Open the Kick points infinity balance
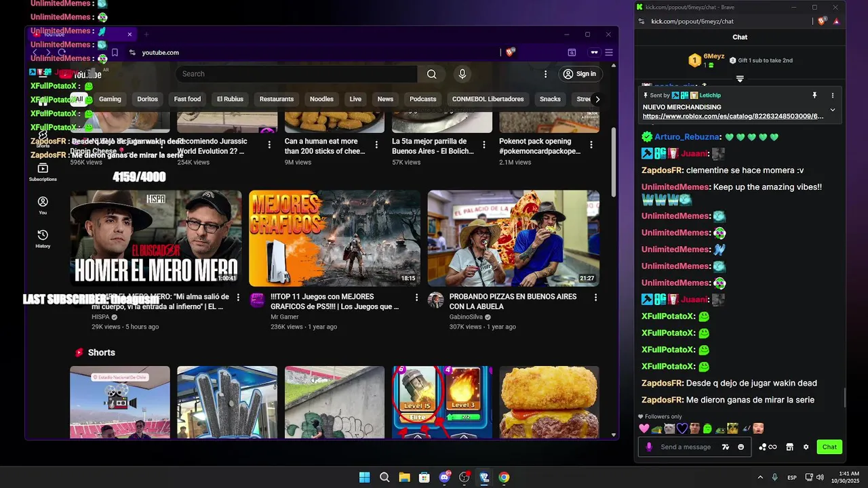 [x=768, y=447]
